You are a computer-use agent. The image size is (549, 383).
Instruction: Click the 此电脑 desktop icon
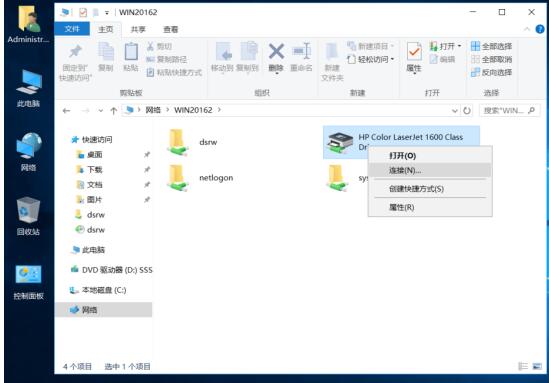pos(28,88)
